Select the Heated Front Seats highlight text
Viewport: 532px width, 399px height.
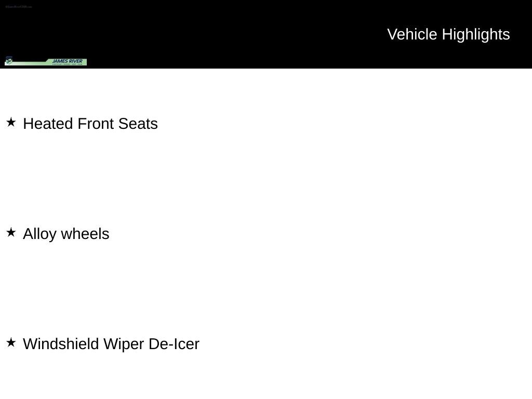(x=90, y=124)
